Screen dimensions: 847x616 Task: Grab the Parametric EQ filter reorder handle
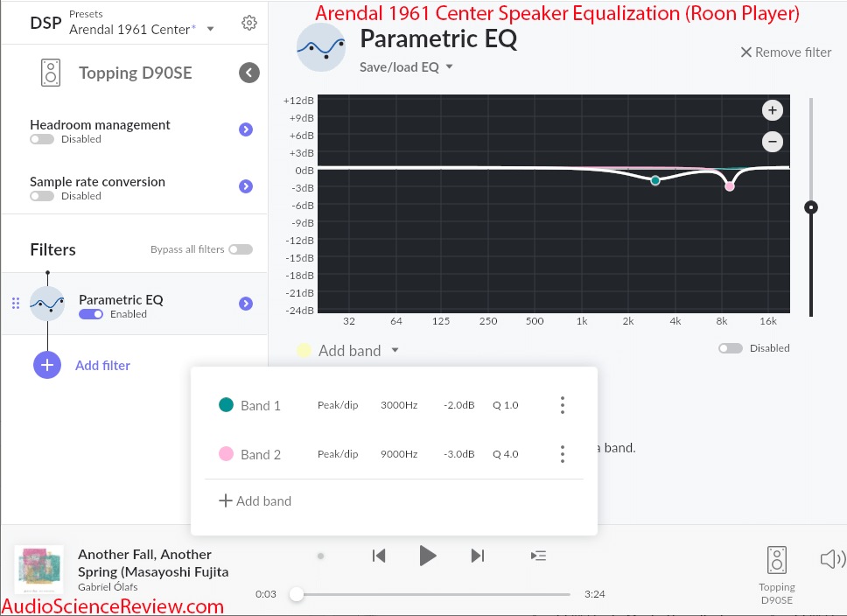pos(16,304)
